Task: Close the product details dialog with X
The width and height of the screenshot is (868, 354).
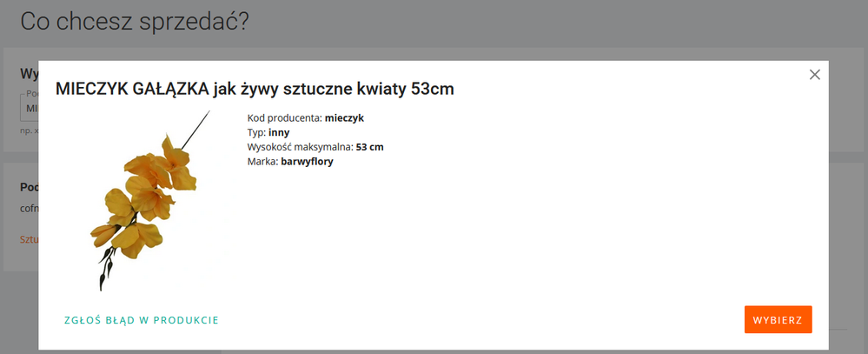Action: (x=814, y=75)
